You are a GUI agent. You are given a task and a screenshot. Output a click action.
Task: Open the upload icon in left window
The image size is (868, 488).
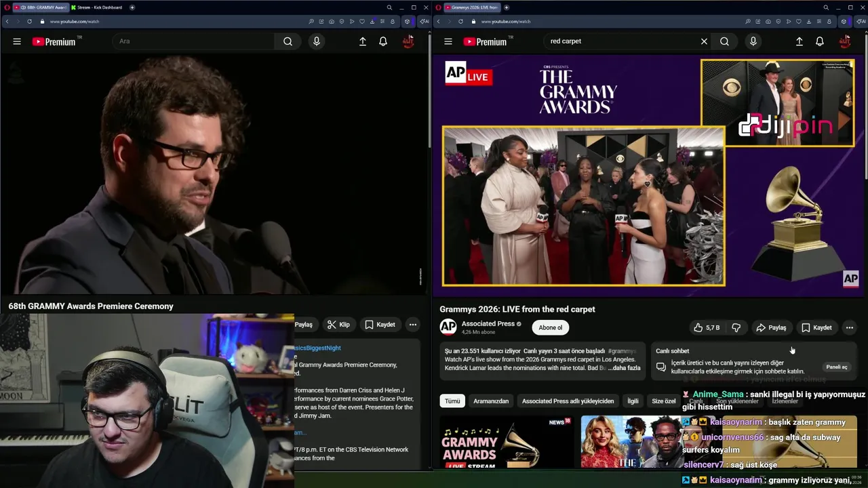tap(363, 41)
